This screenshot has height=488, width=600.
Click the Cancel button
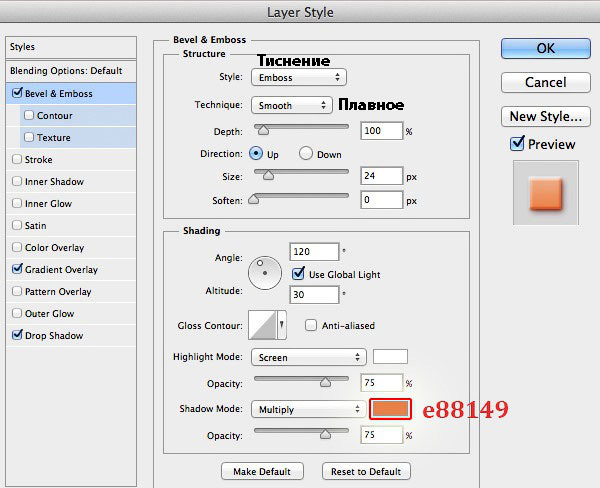coord(546,82)
